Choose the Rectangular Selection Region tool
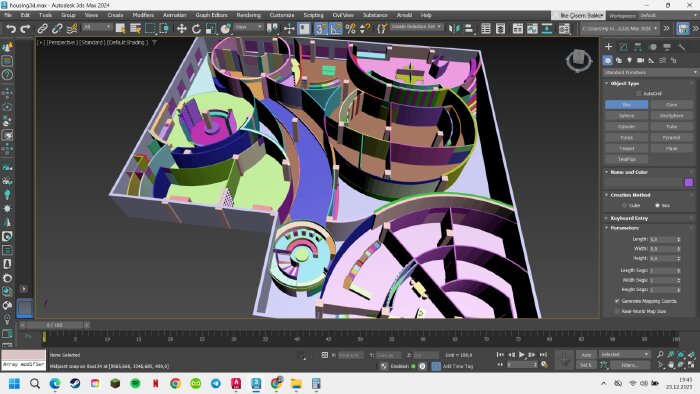The image size is (700, 394). coord(150,29)
